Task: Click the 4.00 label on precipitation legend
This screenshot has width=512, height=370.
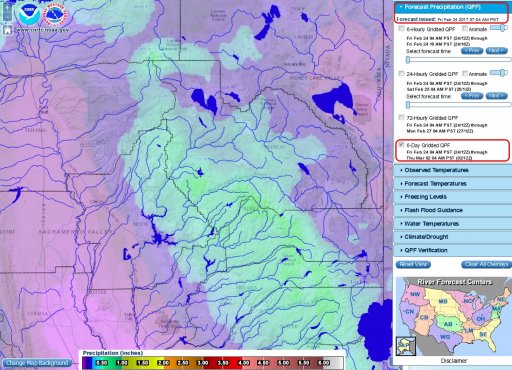Action: (244, 362)
